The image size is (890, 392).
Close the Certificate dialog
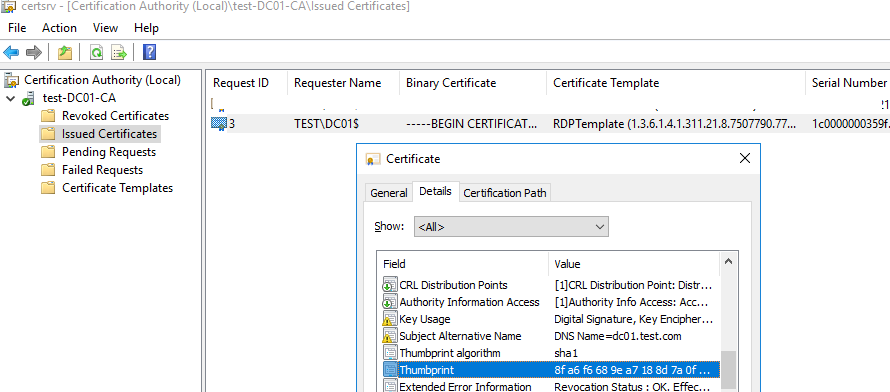(745, 159)
